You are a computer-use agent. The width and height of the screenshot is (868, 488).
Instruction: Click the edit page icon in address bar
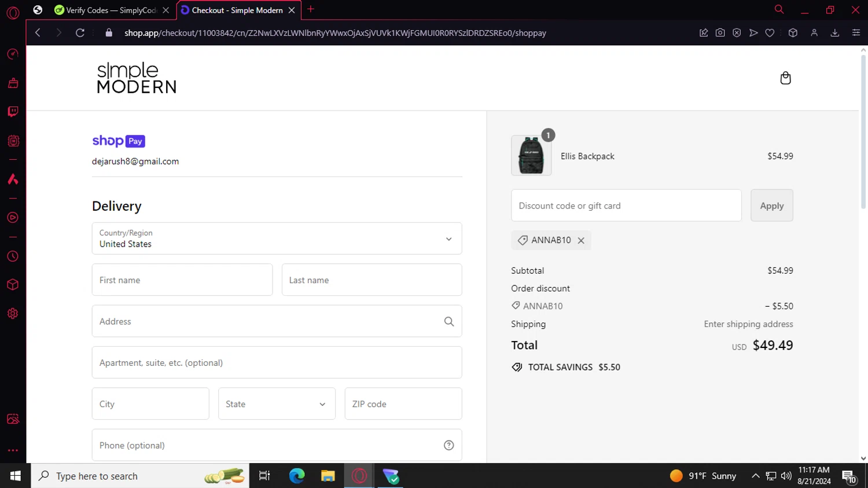point(704,33)
